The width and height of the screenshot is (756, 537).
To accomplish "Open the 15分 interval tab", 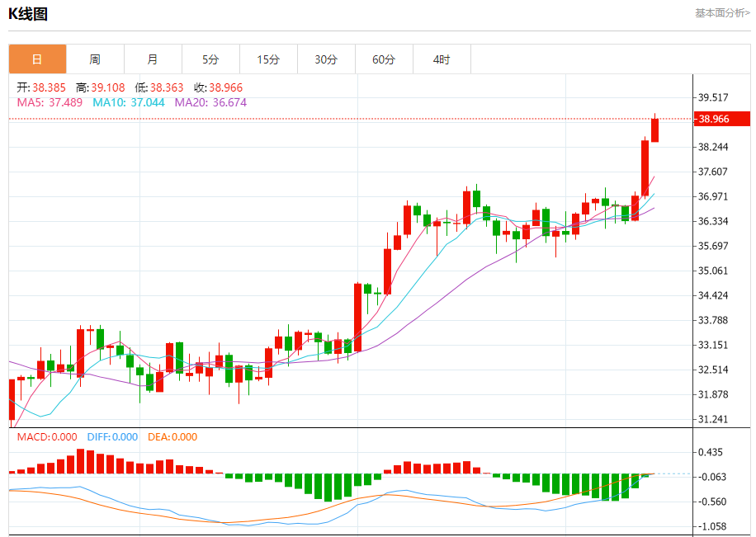I will [268, 59].
